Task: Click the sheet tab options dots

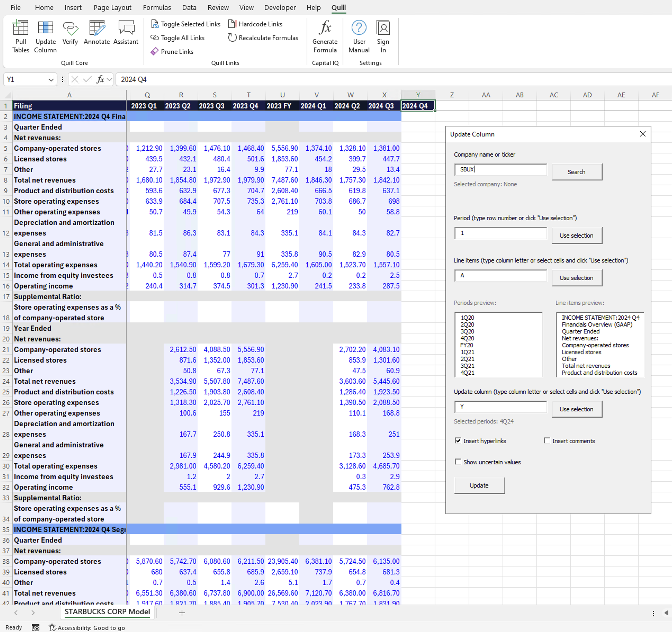Action: point(653,613)
